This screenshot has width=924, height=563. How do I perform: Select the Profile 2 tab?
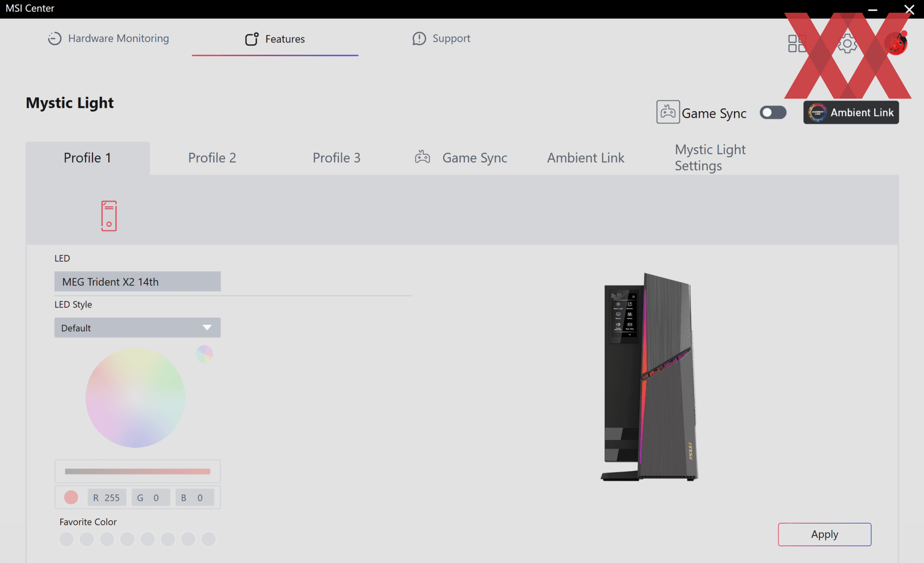click(212, 158)
